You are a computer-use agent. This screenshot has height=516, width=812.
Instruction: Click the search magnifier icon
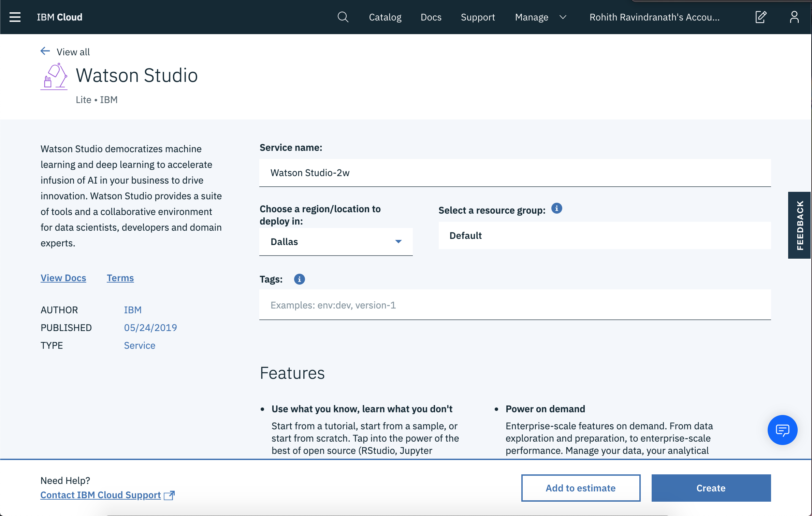pos(343,17)
